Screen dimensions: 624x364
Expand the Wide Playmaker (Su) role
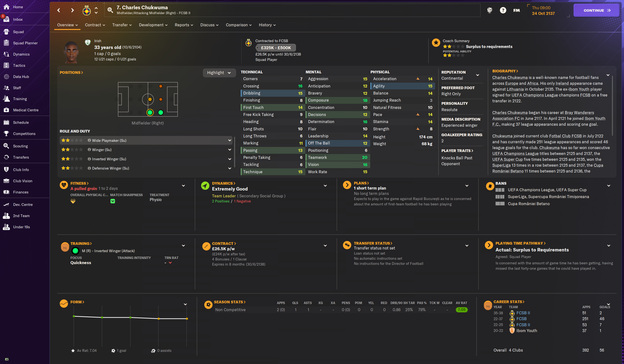click(x=230, y=140)
